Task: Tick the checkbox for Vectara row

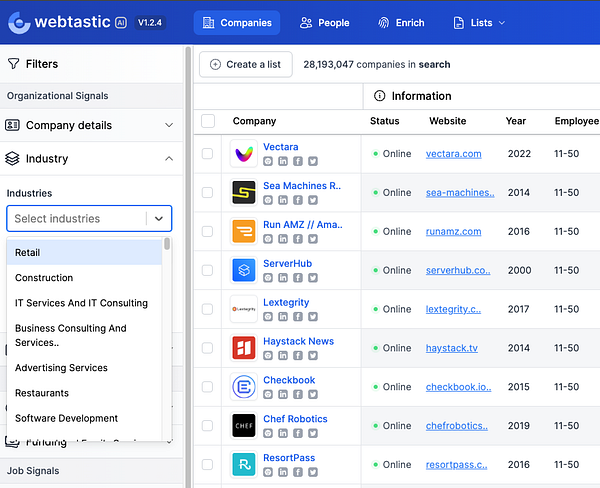Action: [x=208, y=154]
